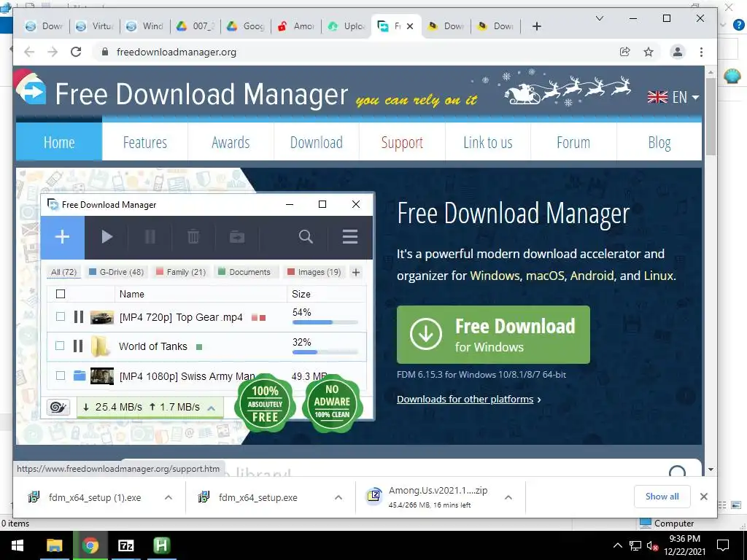The width and height of the screenshot is (747, 560).
Task: Click the trash delete icon in FDM preview
Action: click(x=193, y=237)
